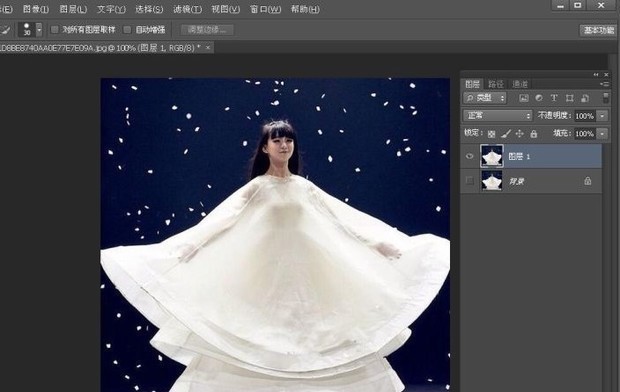Viewport: 620px width, 392px height.
Task: Show the 背景 layer via visibility box
Action: tap(469, 181)
